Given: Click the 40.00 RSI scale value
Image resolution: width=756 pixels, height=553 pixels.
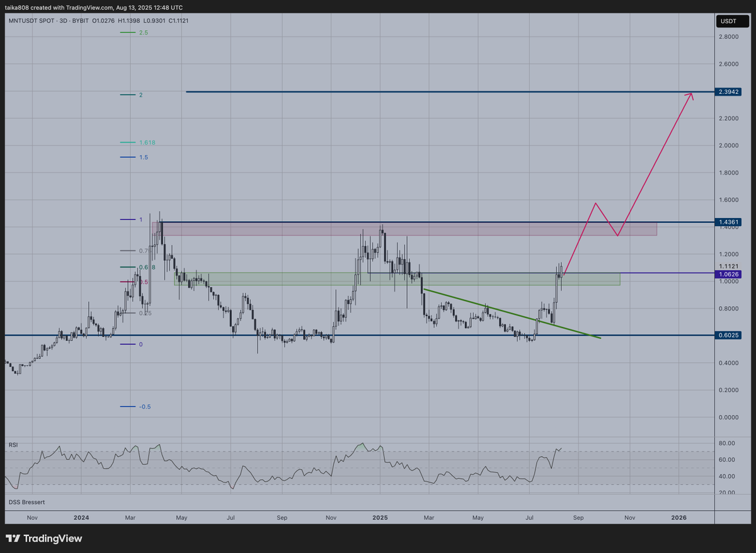Looking at the screenshot, I should (726, 476).
